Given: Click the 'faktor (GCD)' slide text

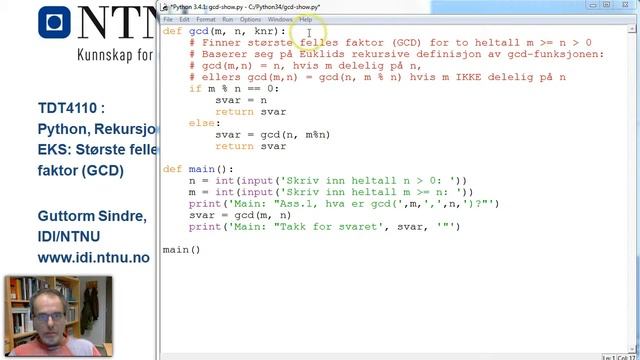Looking at the screenshot, I should [x=80, y=170].
